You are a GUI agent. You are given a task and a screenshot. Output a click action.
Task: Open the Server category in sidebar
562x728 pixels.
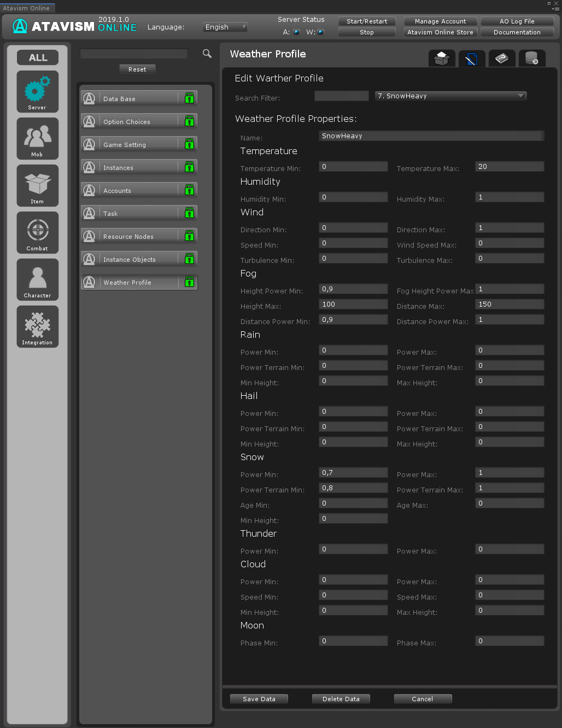pos(37,91)
